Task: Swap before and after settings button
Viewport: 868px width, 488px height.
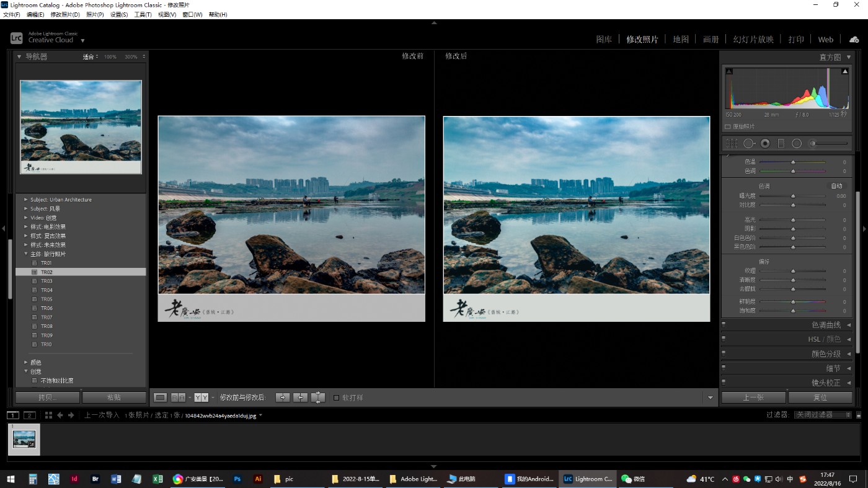Action: (317, 397)
